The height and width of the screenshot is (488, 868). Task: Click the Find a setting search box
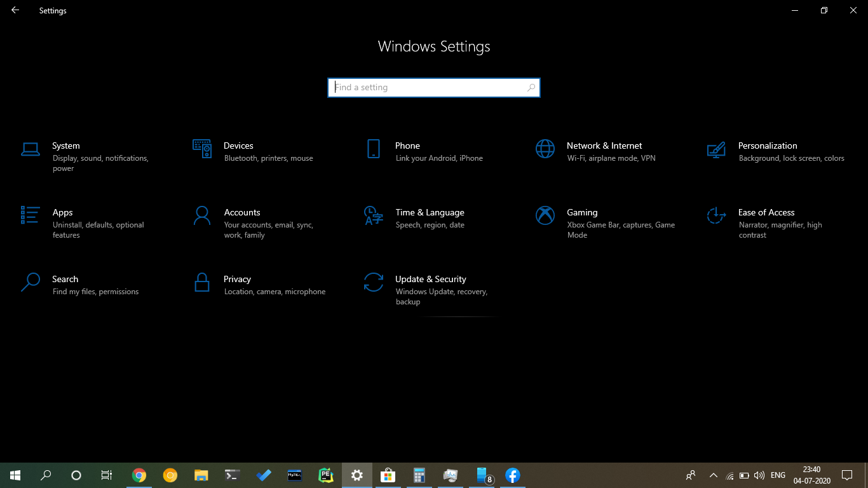coord(434,88)
